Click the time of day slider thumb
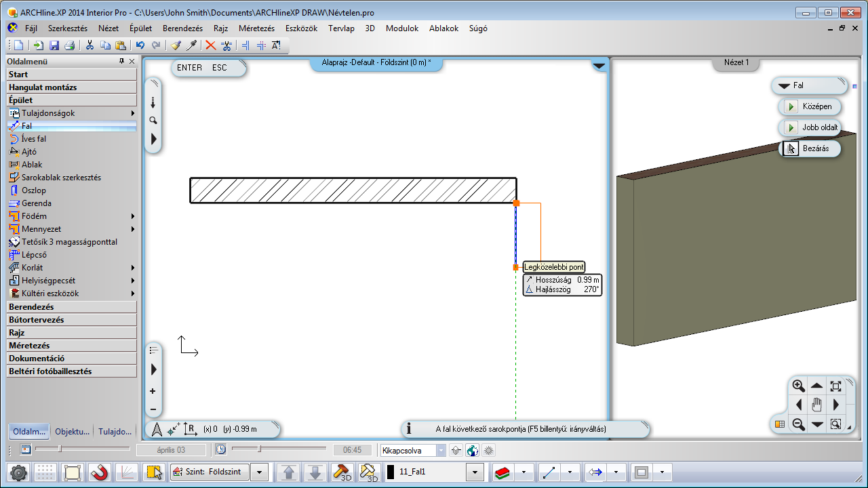Screen dimensions: 868x488 [258, 449]
